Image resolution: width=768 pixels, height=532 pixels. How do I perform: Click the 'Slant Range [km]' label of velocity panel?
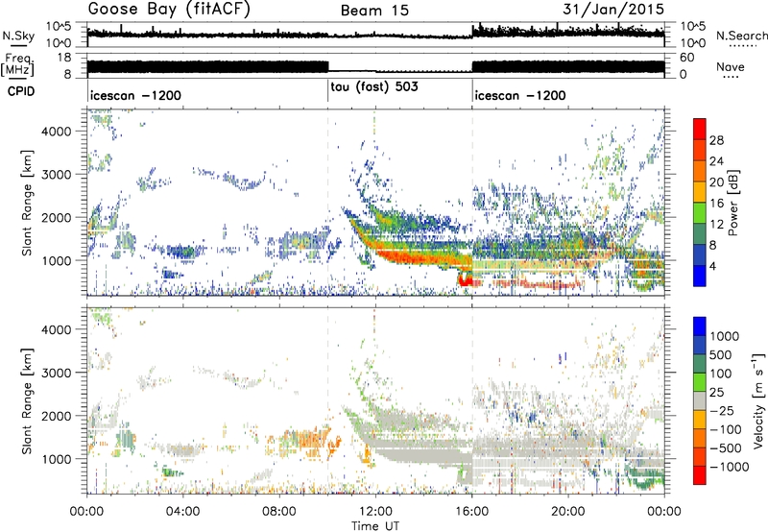tap(27, 400)
